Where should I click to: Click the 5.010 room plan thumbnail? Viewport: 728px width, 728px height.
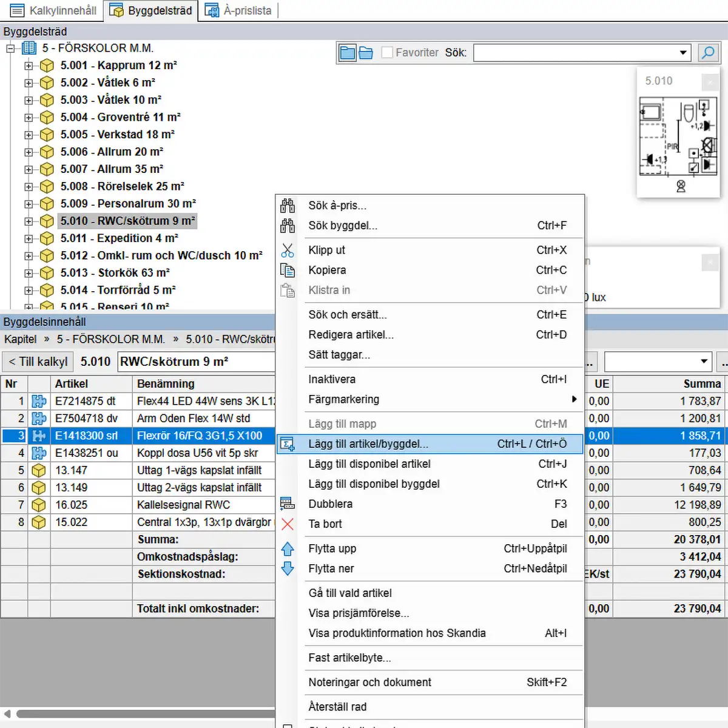coord(679,143)
